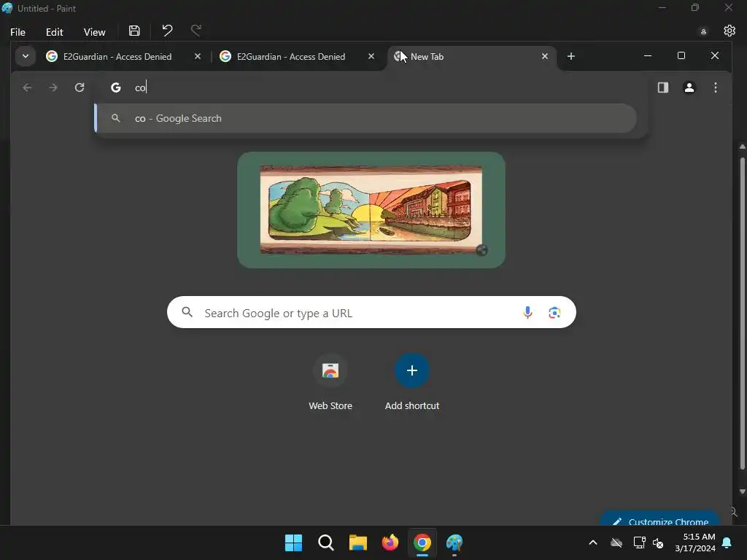This screenshot has width=747, height=560.
Task: Open the network tray icon
Action: 639,542
